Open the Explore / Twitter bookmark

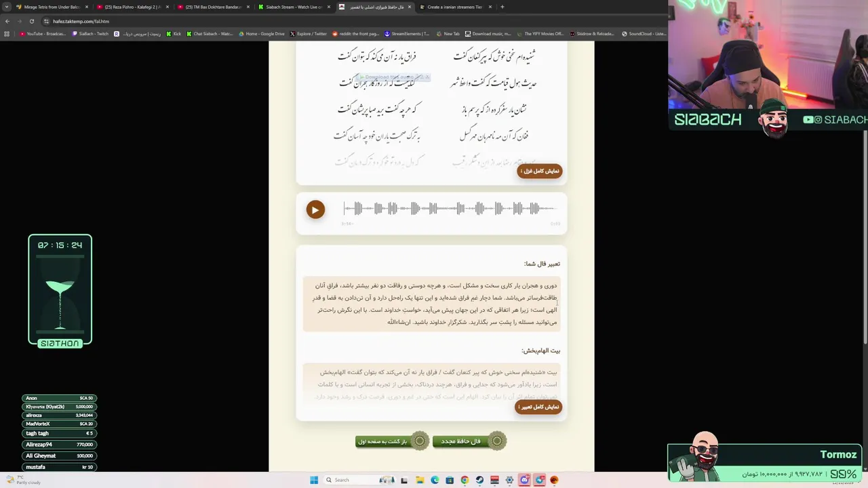coord(309,33)
